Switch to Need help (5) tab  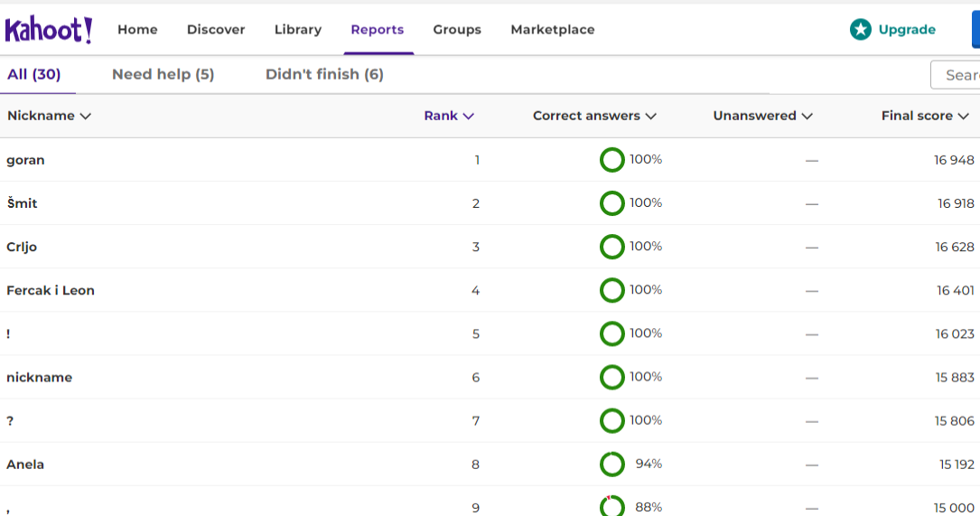click(x=163, y=74)
